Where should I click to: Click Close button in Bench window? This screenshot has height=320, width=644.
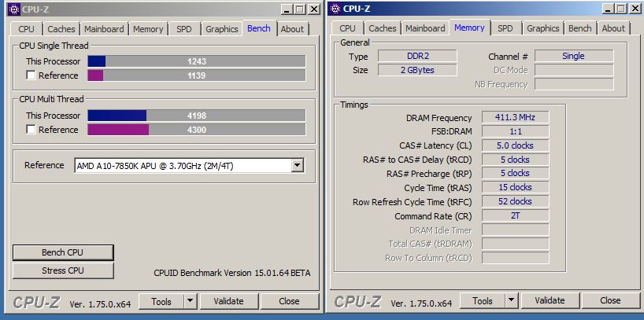[x=289, y=301]
